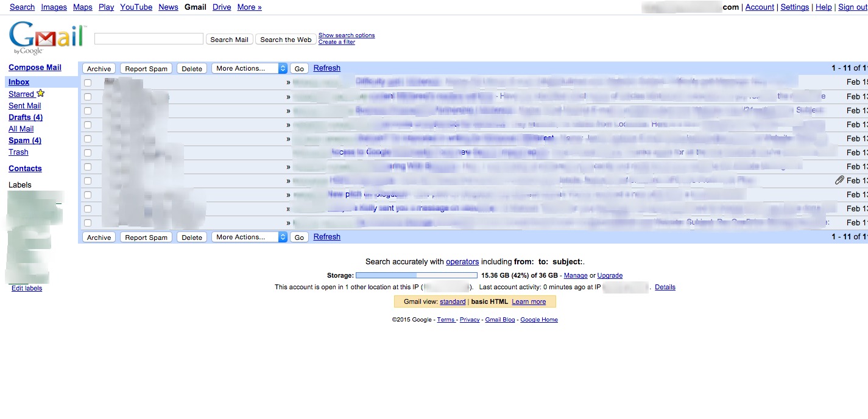The image size is (868, 419).
Task: Open Privacy link in footer
Action: point(470,320)
